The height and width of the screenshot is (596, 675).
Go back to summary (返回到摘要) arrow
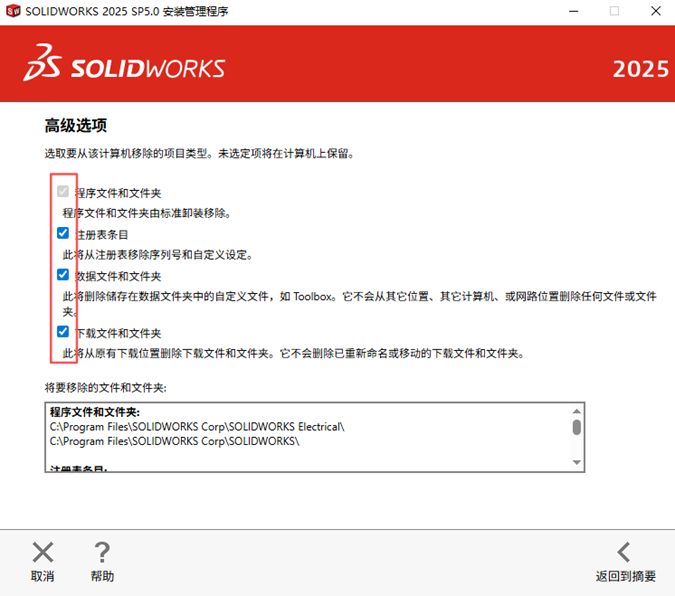pyautogui.click(x=624, y=552)
